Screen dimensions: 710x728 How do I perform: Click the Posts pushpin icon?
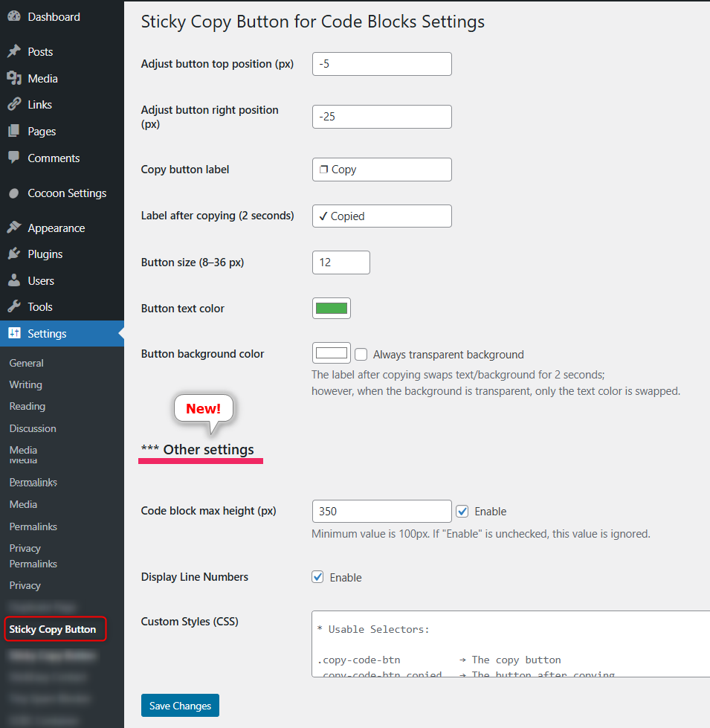click(x=14, y=51)
